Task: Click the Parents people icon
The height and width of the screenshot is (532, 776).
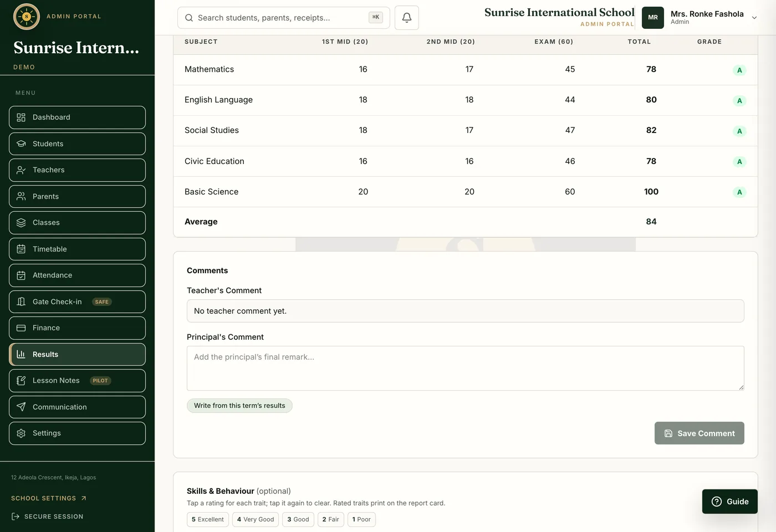Action: coord(21,196)
